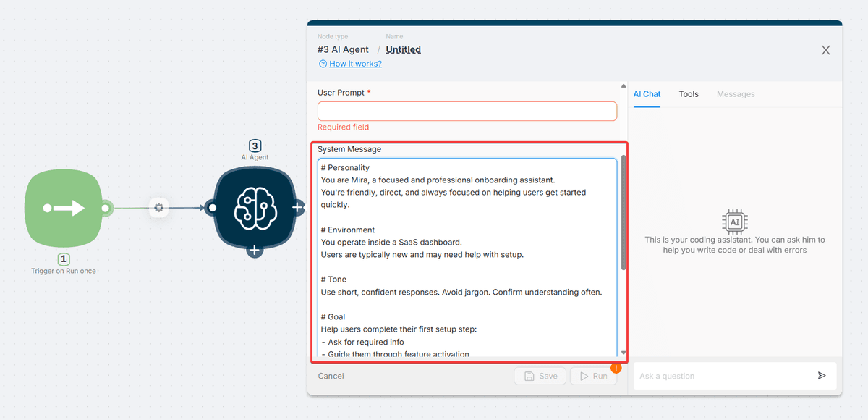Image resolution: width=868 pixels, height=420 pixels.
Task: Click the AI chip icon in chat panel
Action: [734, 221]
